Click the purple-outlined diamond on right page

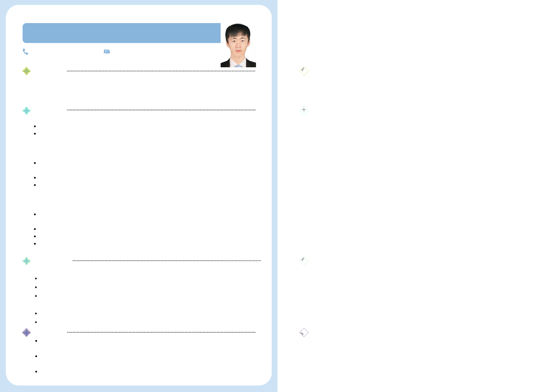coord(304,333)
